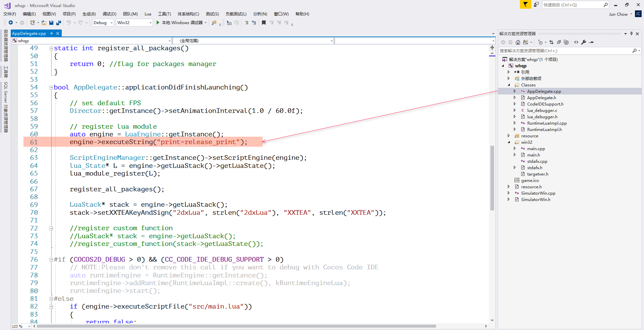Select lua_debugger.c in Solution Explorer

pos(542,111)
